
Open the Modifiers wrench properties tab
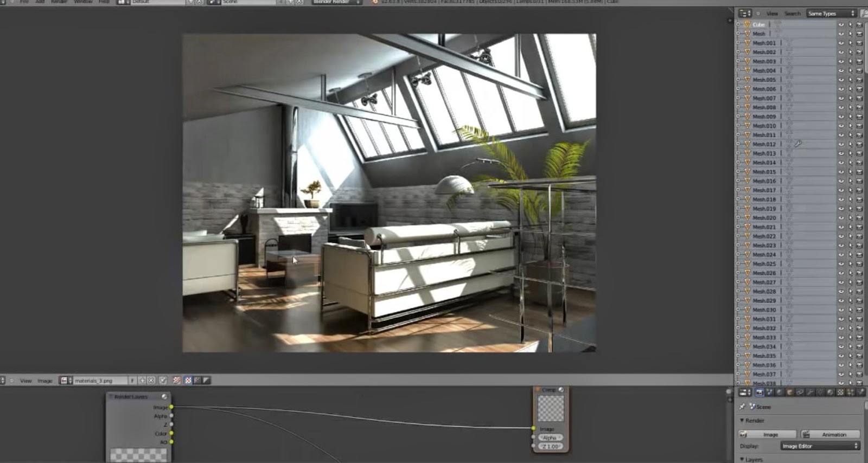[810, 392]
